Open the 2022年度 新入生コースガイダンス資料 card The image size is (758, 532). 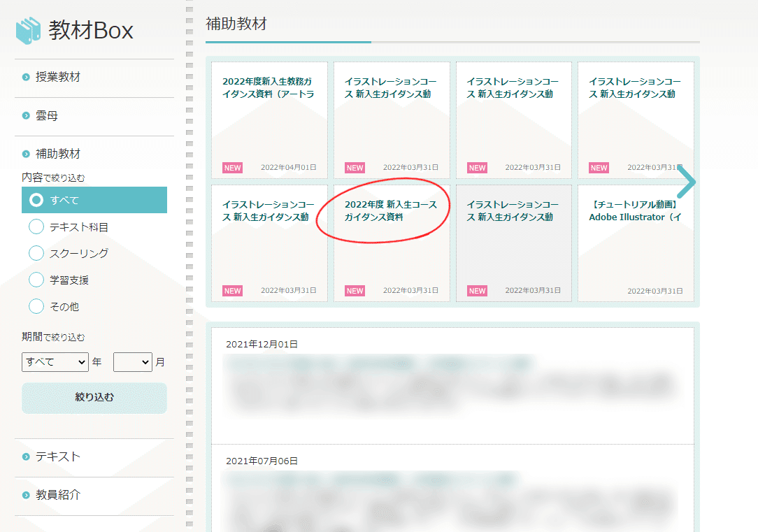coord(392,243)
